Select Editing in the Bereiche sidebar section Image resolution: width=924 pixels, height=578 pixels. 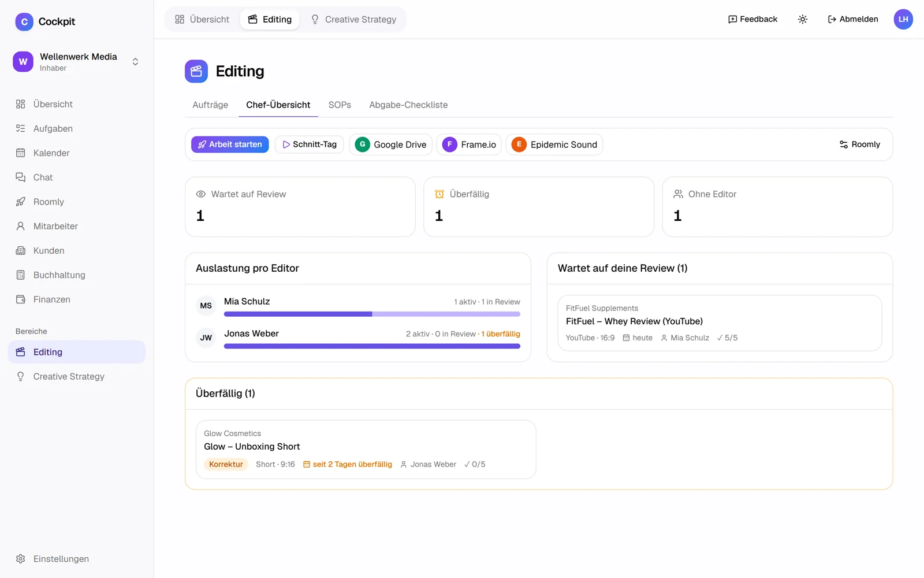pos(77,352)
